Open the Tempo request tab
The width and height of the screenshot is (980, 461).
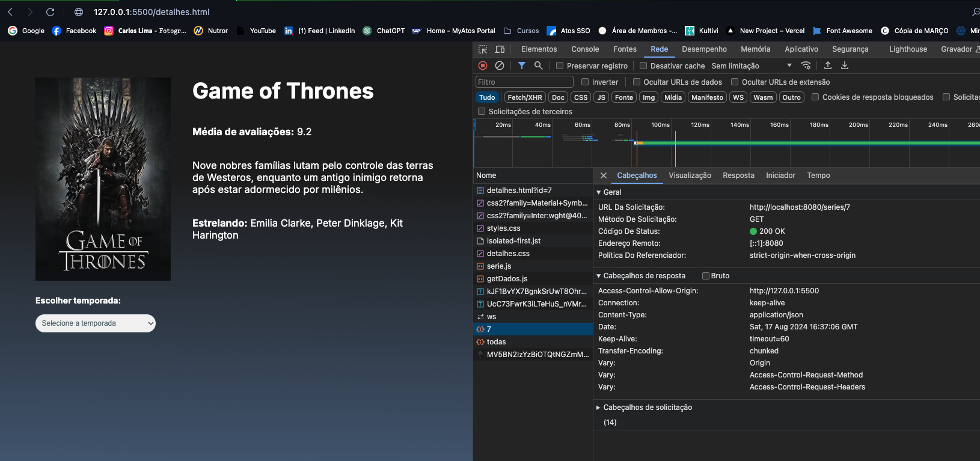tap(818, 176)
